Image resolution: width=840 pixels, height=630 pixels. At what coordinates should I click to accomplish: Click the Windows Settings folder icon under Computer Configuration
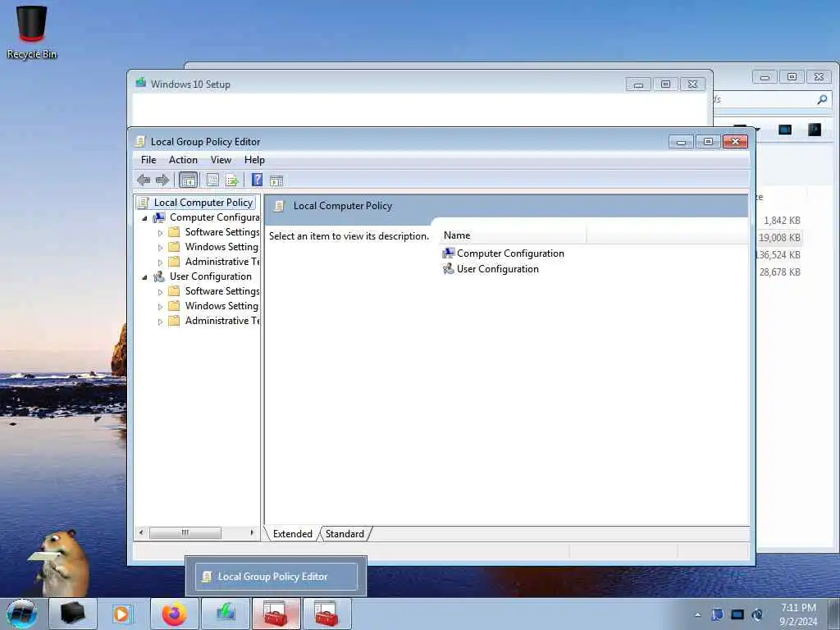[x=174, y=246]
